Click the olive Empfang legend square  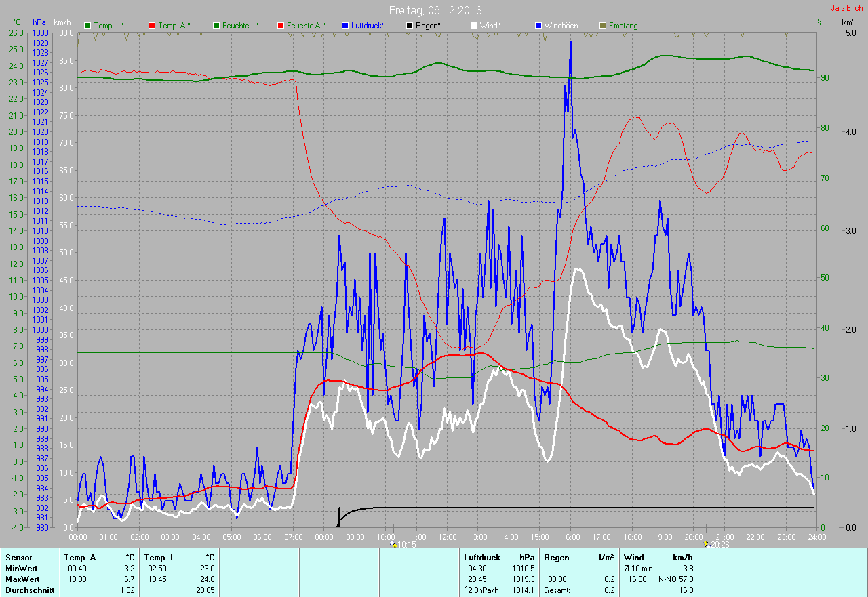pyautogui.click(x=602, y=26)
